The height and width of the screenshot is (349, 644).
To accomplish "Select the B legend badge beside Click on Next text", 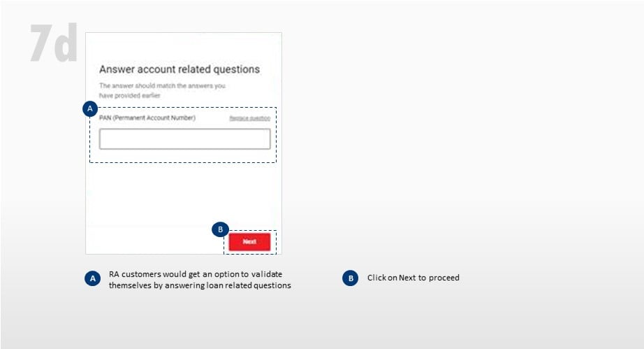I will click(x=350, y=278).
